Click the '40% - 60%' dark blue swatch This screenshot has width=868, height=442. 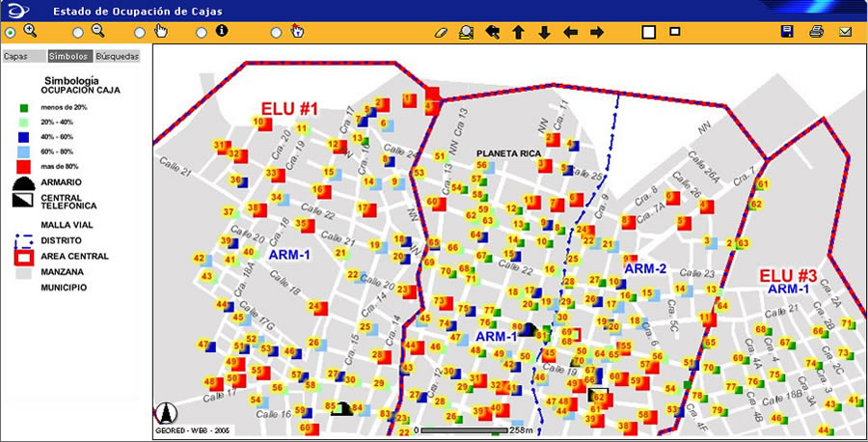click(x=24, y=137)
